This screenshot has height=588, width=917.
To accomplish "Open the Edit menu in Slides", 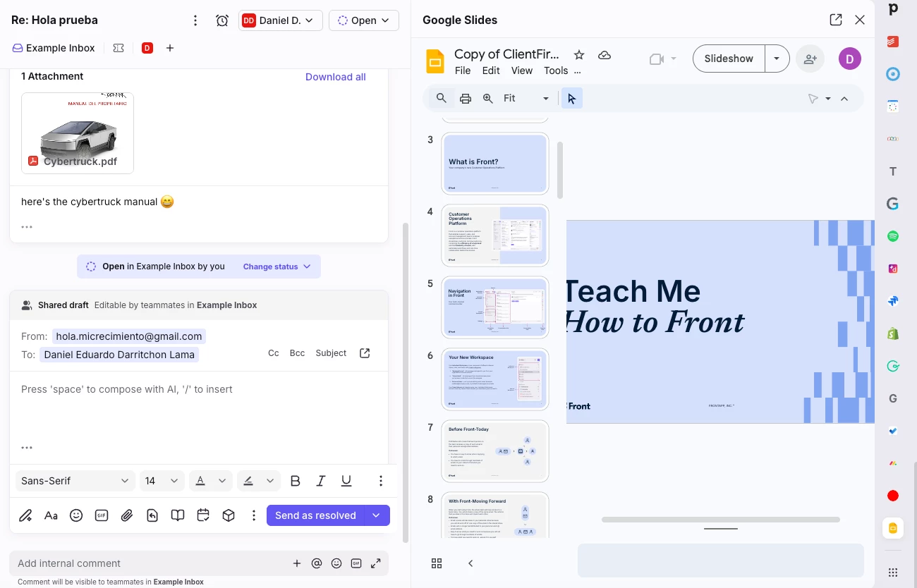I will point(491,71).
